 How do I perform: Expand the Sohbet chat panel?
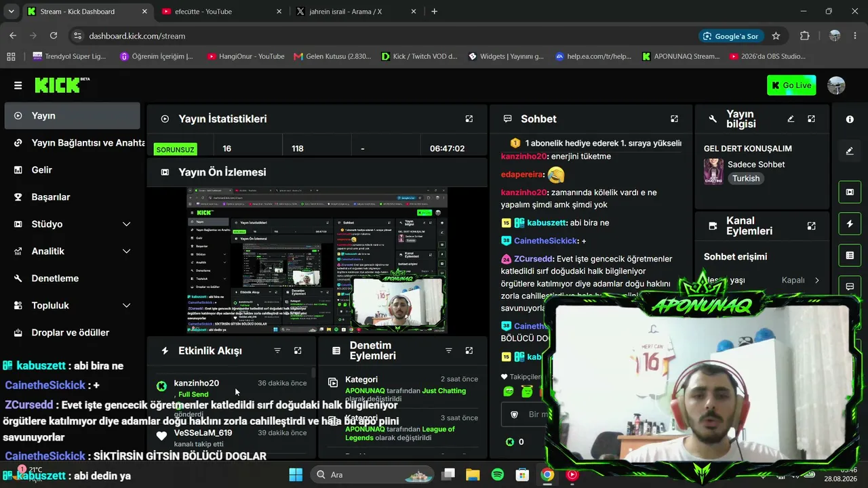[674, 119]
